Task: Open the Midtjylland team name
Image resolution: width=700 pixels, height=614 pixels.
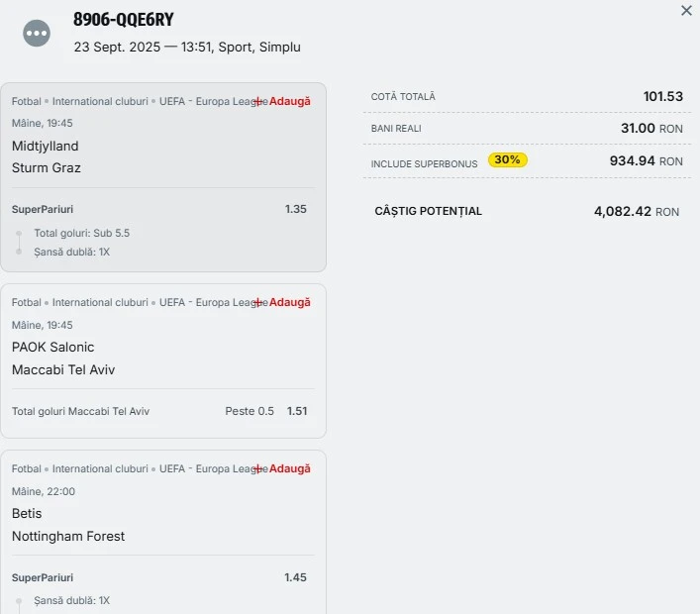Action: 46,146
